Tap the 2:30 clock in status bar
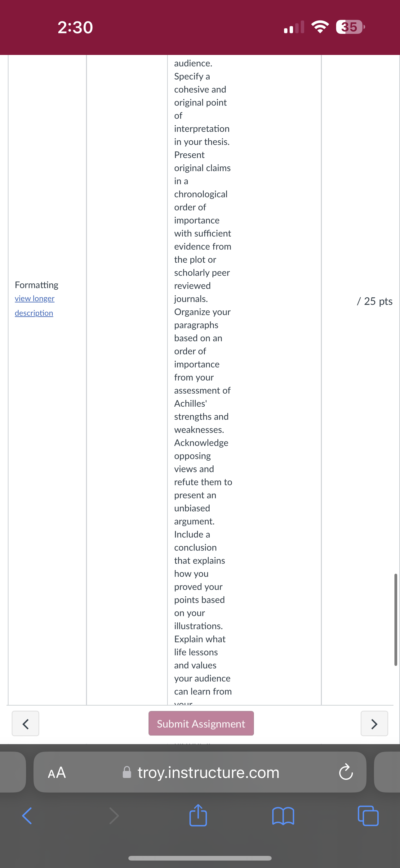The width and height of the screenshot is (400, 868). (x=75, y=27)
